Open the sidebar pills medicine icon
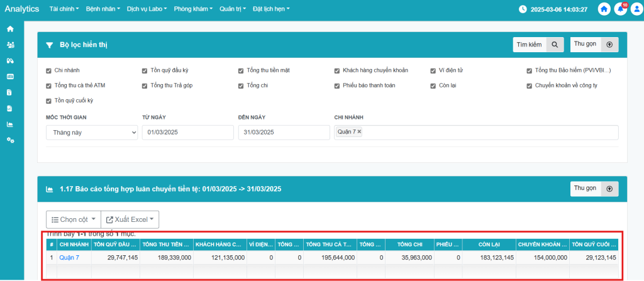This screenshot has height=281, width=644. coord(10,60)
